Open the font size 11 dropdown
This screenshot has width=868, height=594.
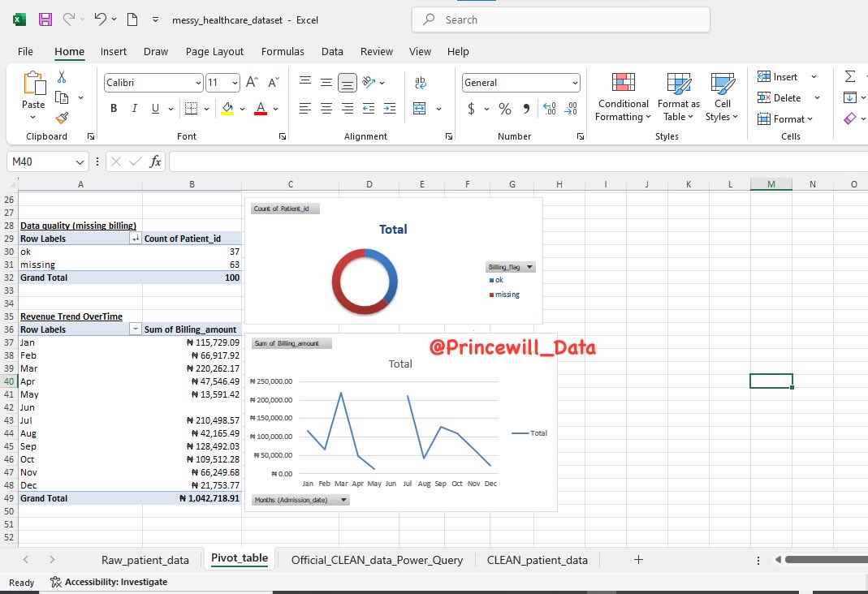235,83
